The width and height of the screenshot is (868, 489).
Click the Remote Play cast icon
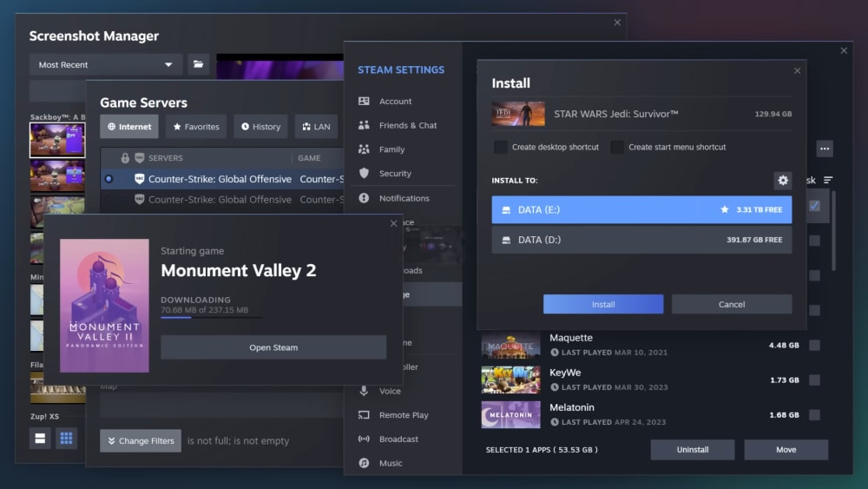[x=364, y=415]
